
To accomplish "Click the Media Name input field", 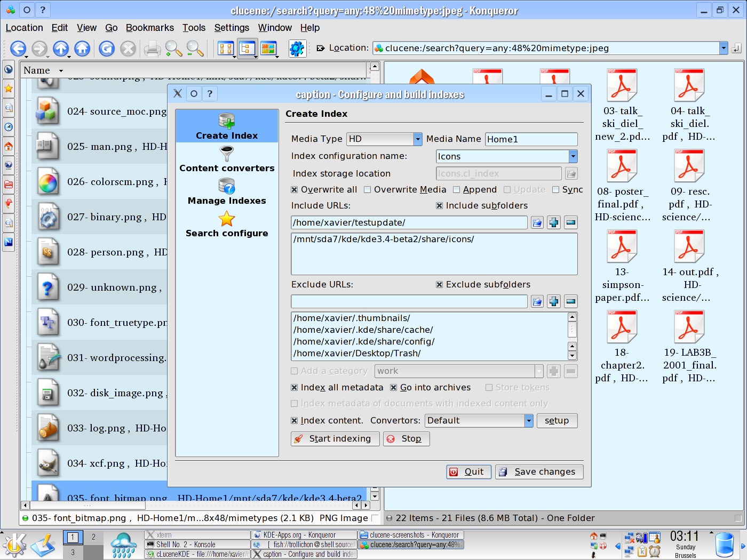I will click(x=531, y=139).
